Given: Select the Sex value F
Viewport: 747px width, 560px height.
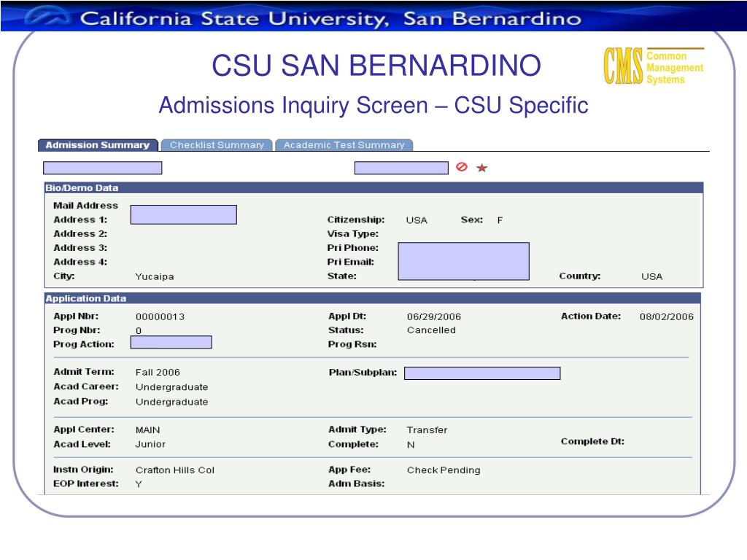Looking at the screenshot, I should pos(500,220).
